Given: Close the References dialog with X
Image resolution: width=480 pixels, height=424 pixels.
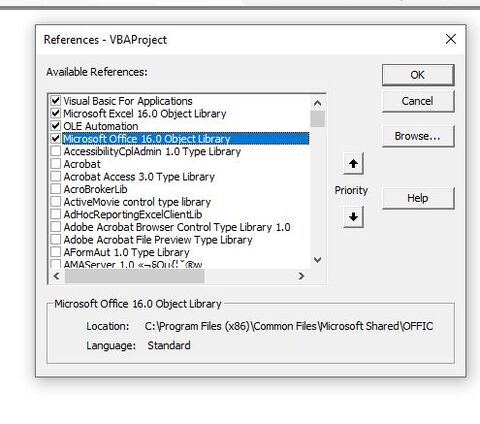Looking at the screenshot, I should coord(451,39).
